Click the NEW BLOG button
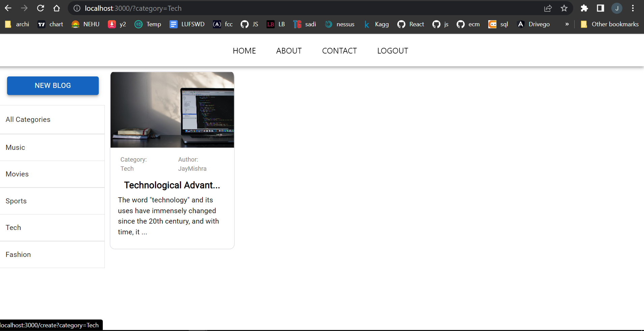 [x=53, y=86]
